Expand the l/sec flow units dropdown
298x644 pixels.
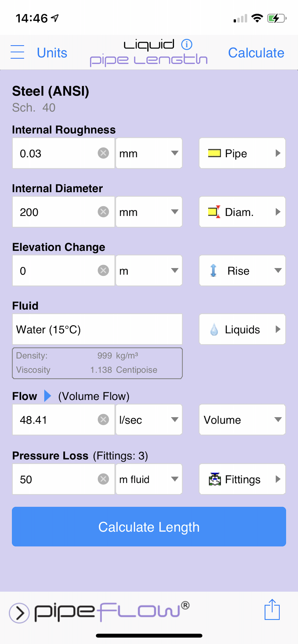[149, 420]
